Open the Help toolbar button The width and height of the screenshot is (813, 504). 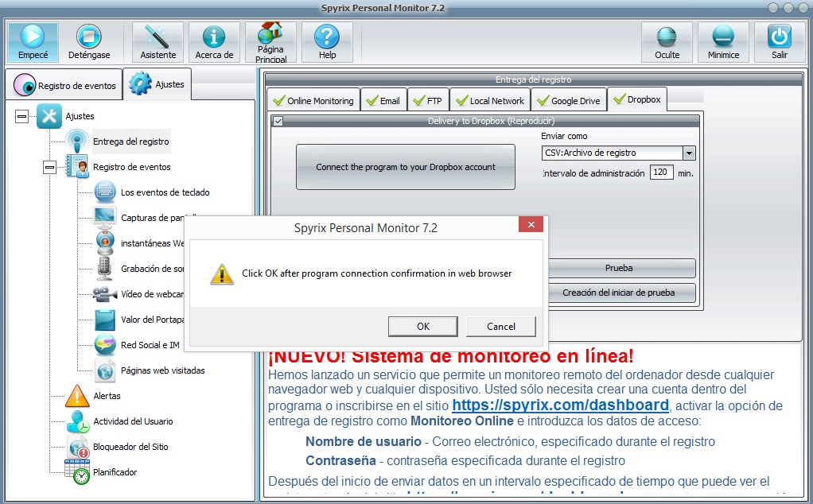pyautogui.click(x=327, y=42)
